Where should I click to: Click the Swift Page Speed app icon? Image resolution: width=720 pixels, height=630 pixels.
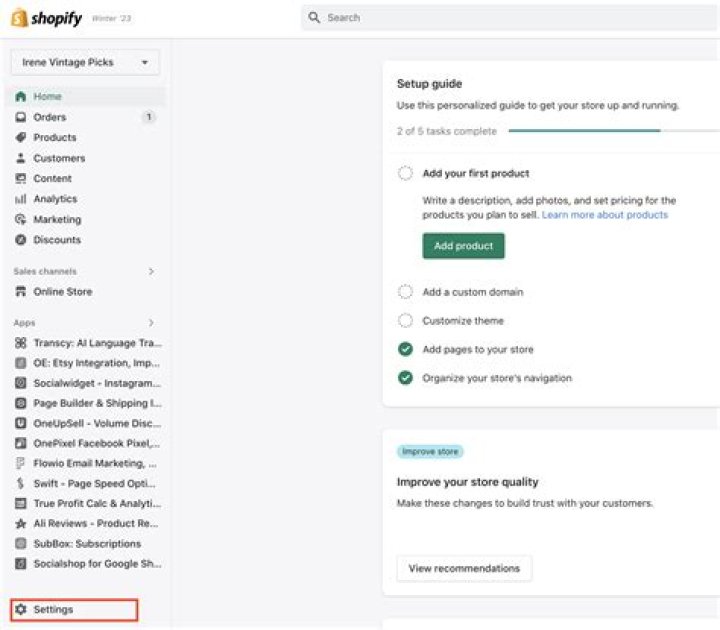21,483
